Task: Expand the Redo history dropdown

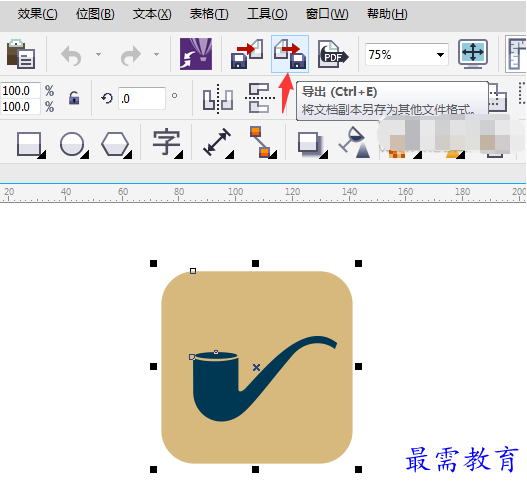Action: [157, 54]
